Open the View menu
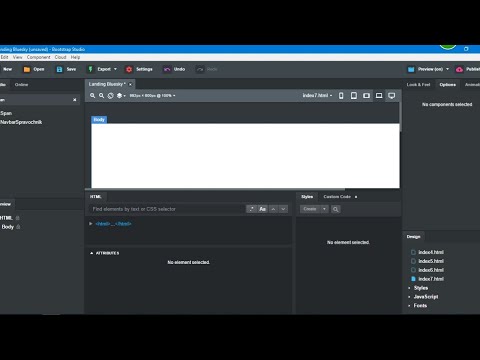Screen dimensions: 480x360 (18, 57)
